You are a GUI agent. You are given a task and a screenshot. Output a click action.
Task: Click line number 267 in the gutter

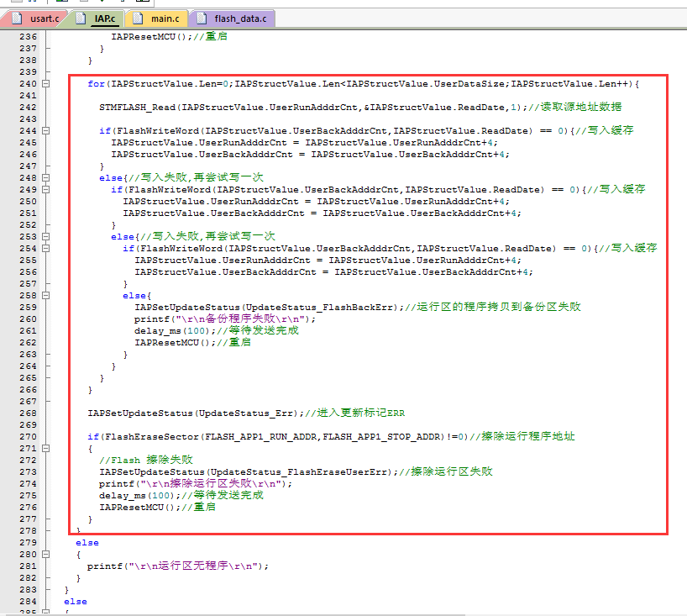(x=28, y=401)
